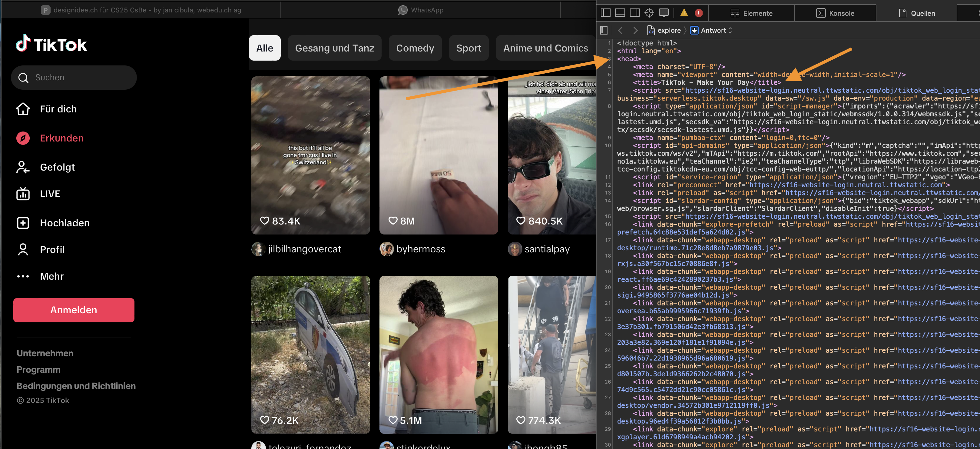980x449 pixels.
Task: Go back with the left chevron
Action: coord(620,30)
